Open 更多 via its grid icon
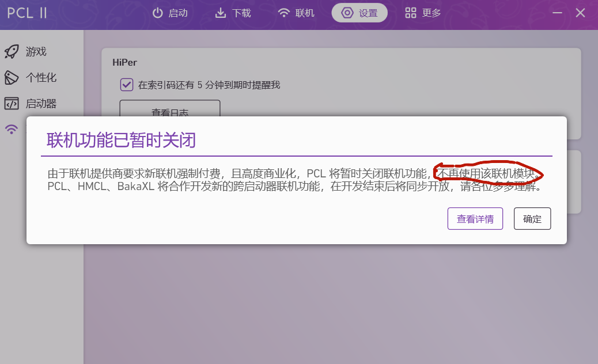Screen dimensions: 598x364 tap(411, 13)
